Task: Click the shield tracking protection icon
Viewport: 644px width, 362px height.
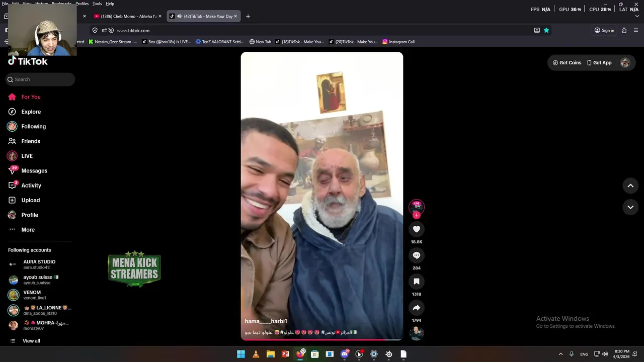Action: [95, 30]
